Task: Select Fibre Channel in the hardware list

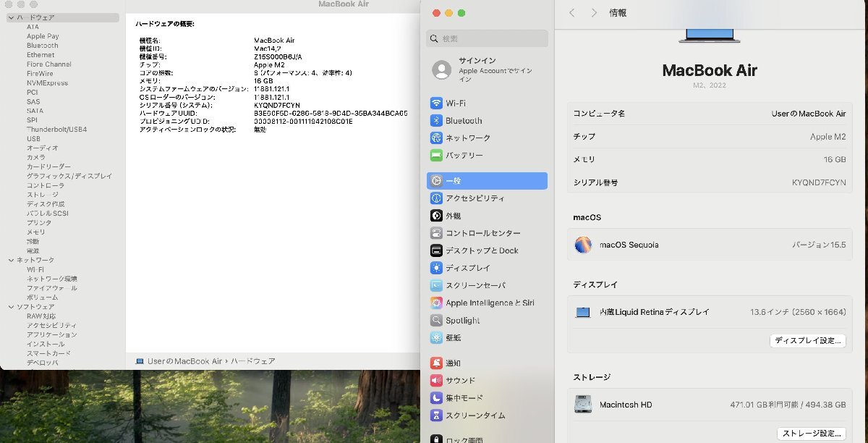Action: [49, 64]
